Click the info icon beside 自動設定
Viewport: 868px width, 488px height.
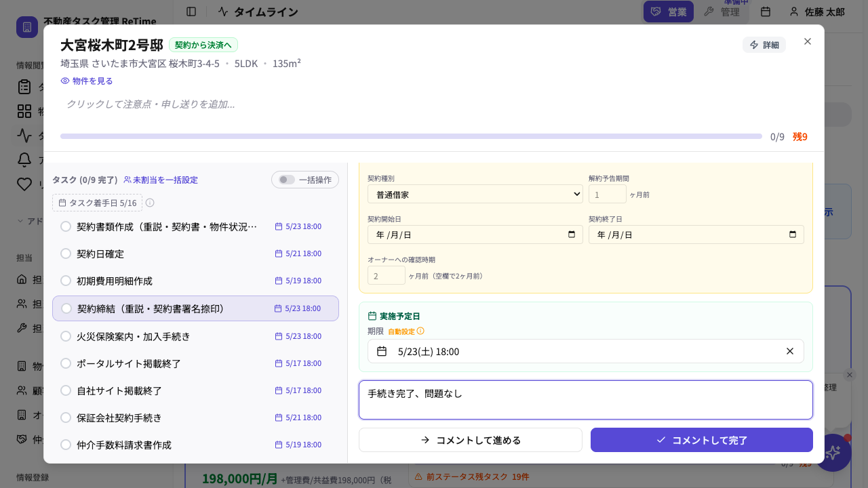click(x=420, y=331)
